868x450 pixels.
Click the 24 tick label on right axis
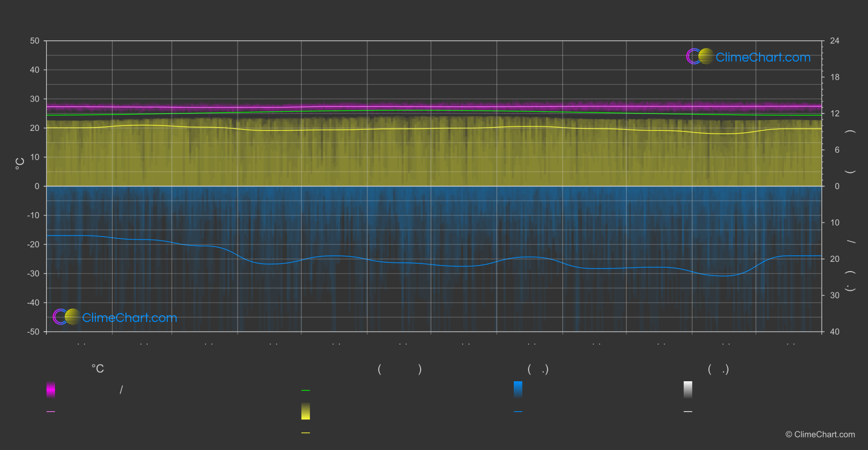[835, 41]
